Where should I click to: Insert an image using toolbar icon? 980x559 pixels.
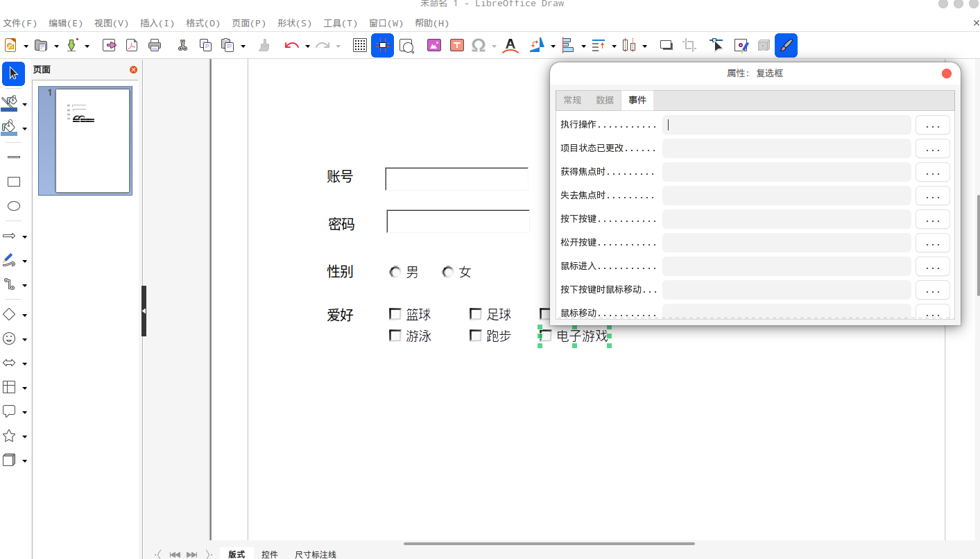coord(434,46)
